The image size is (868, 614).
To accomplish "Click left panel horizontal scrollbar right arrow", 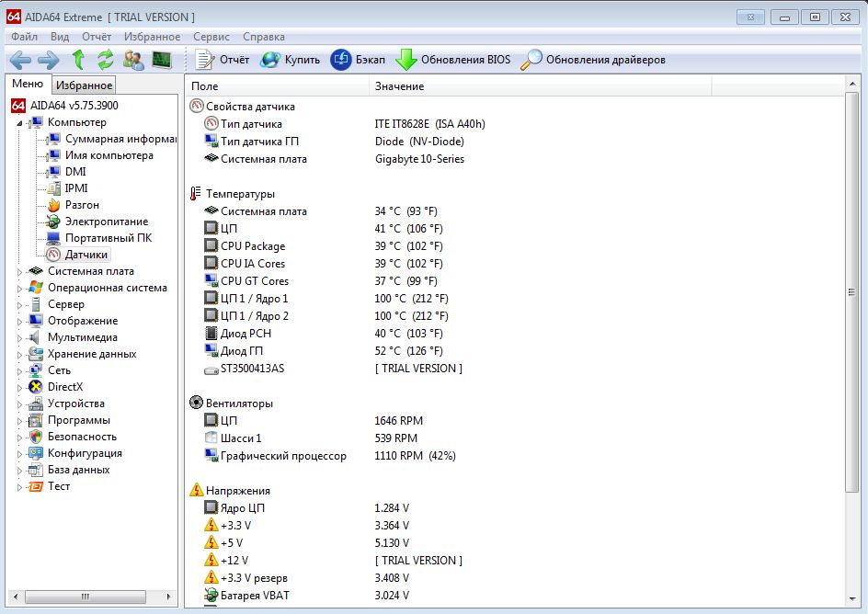I will [x=168, y=597].
